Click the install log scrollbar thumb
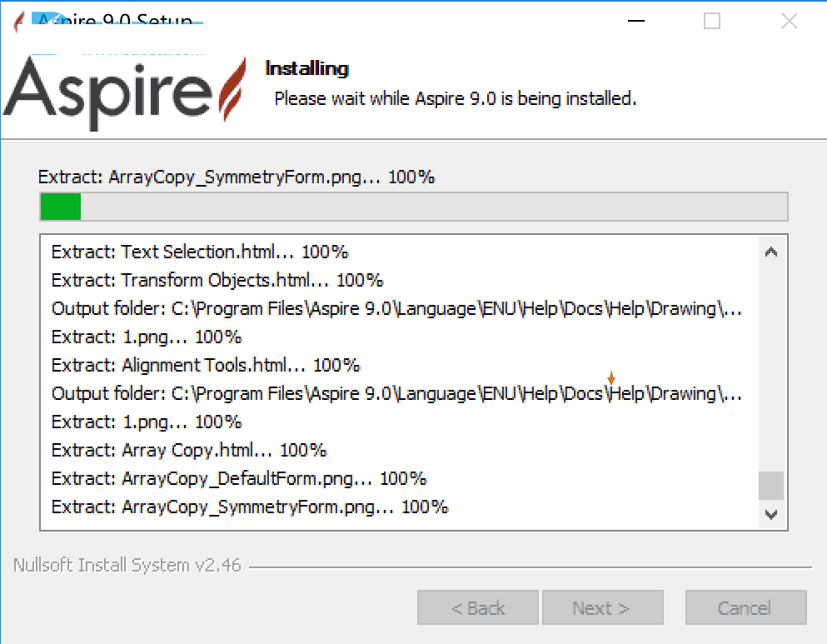Viewport: 827px width, 644px height. [771, 485]
